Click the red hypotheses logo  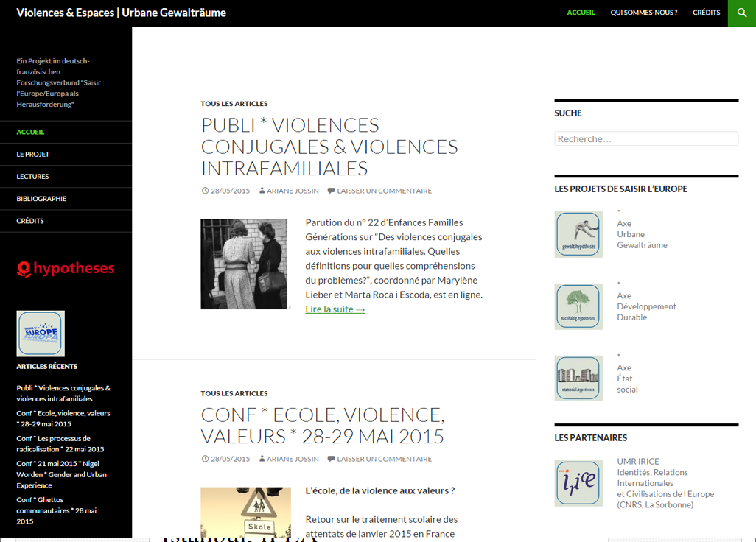point(66,269)
